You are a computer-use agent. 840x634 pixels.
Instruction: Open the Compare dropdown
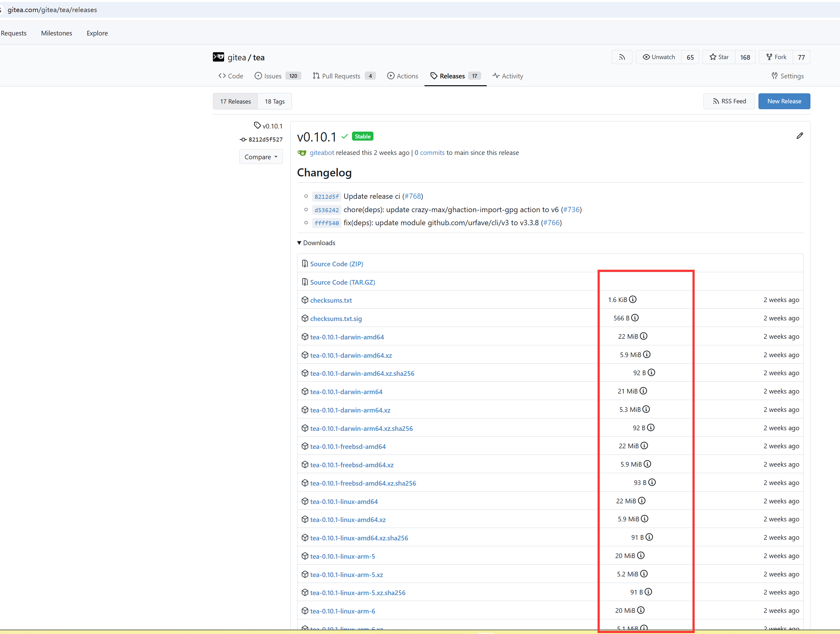click(261, 157)
